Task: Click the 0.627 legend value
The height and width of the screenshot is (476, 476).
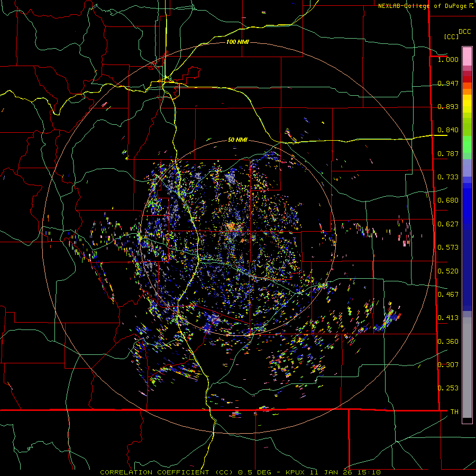Action: click(x=448, y=224)
